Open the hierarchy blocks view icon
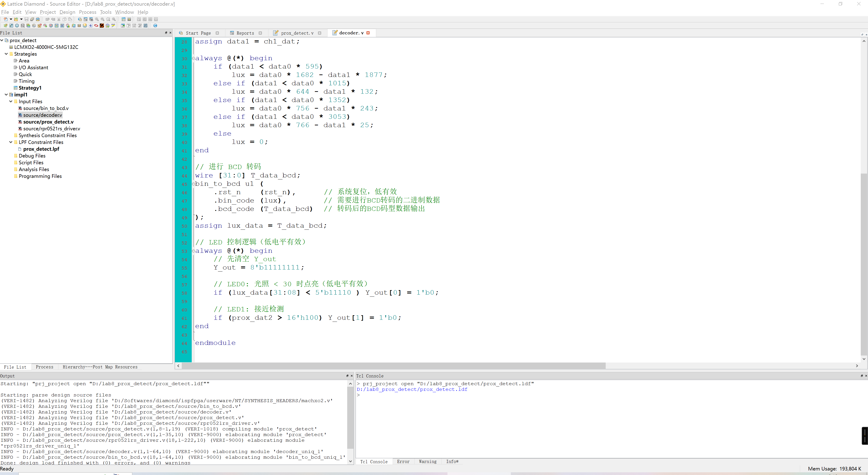This screenshot has width=868, height=475. (28, 26)
